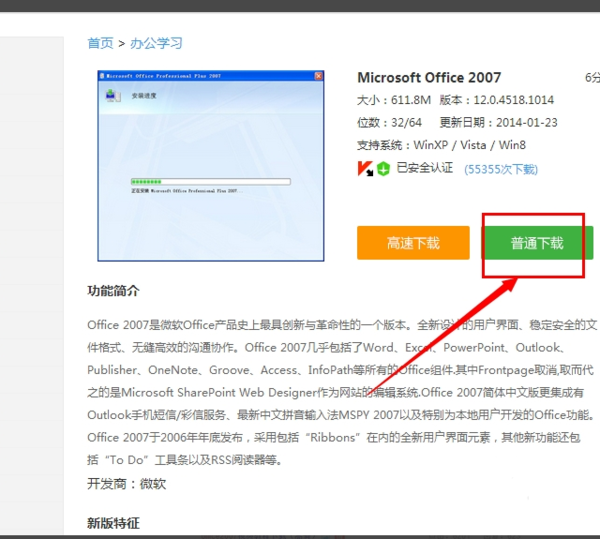Click the 功能简介 heading

(113, 291)
